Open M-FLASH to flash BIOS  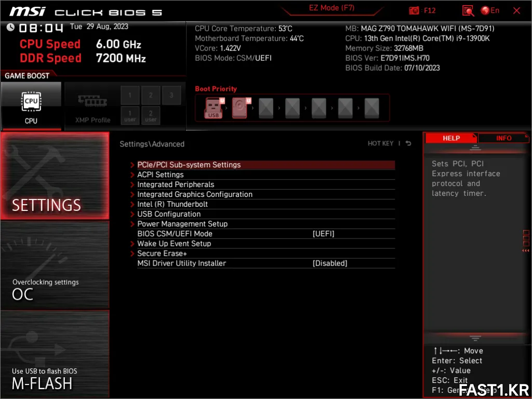tap(55, 354)
